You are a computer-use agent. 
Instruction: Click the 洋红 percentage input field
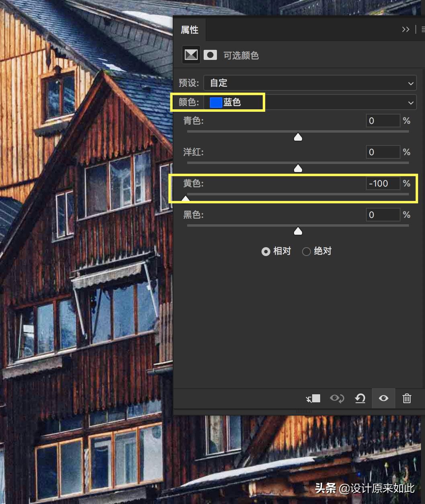point(383,152)
